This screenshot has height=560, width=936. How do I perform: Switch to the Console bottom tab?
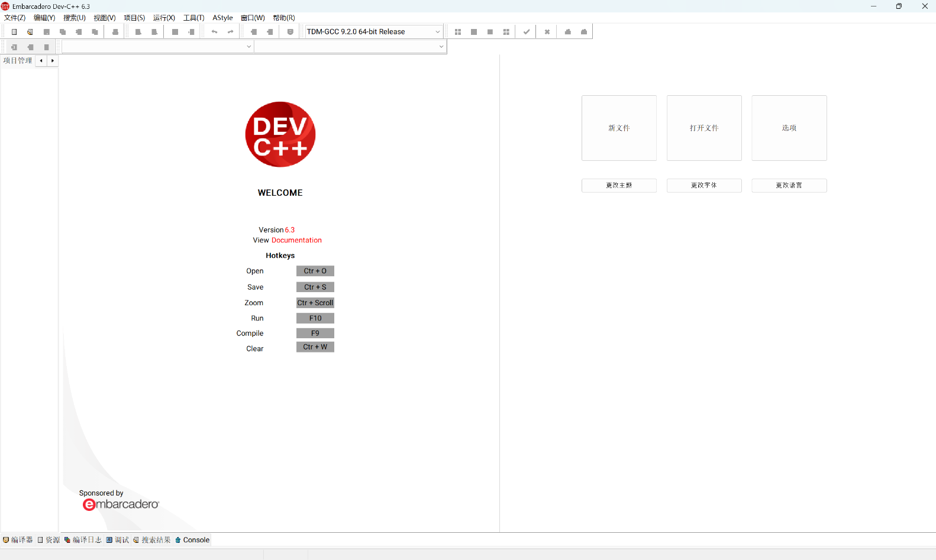192,540
